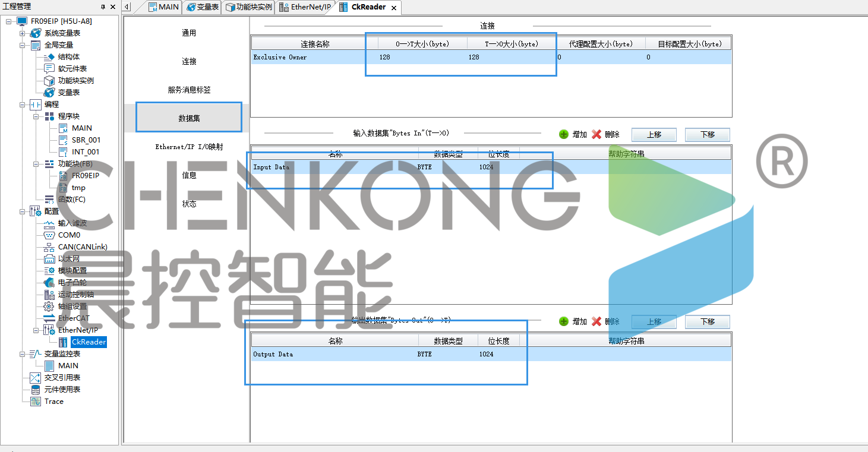The image size is (868, 452).
Task: Open the 软元件表 item icon
Action: tap(49, 69)
